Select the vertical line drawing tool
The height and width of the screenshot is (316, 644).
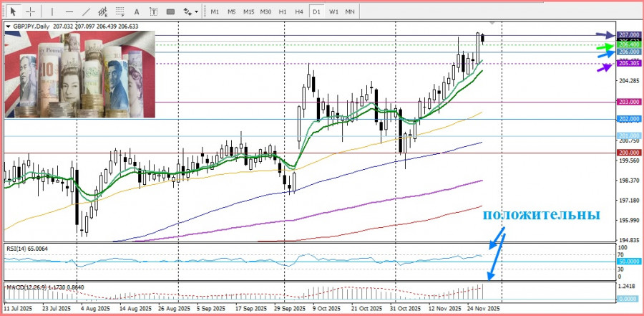52,11
